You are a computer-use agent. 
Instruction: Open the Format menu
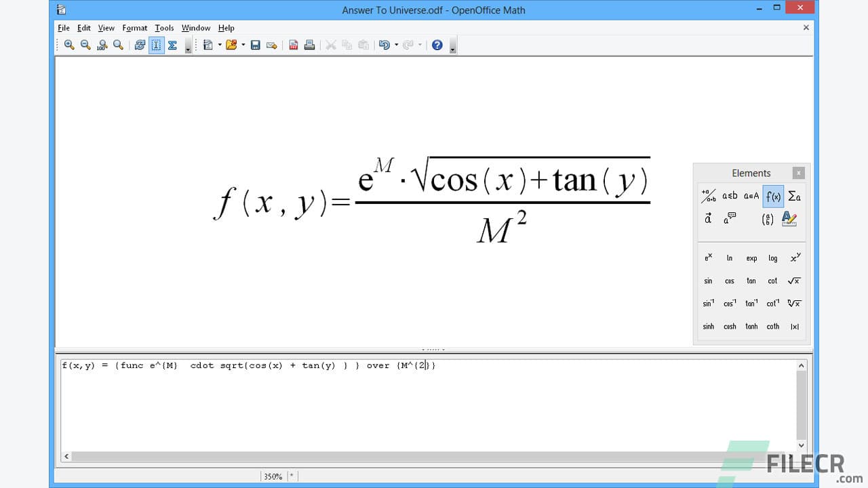pyautogui.click(x=134, y=28)
